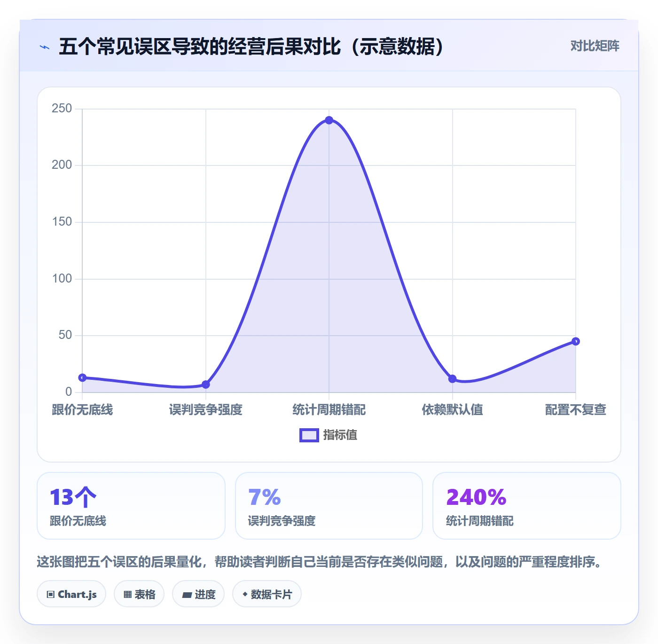Click the 表格 tag pill

click(139, 594)
